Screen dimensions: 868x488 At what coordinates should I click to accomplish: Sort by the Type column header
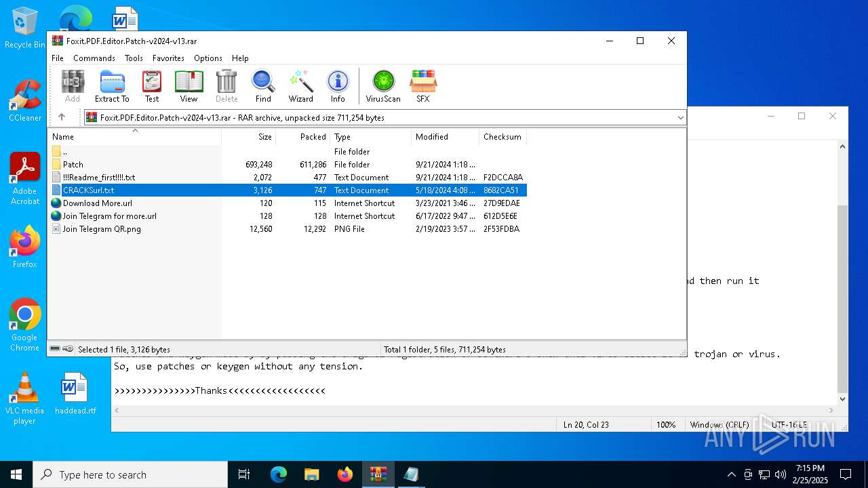tap(371, 136)
